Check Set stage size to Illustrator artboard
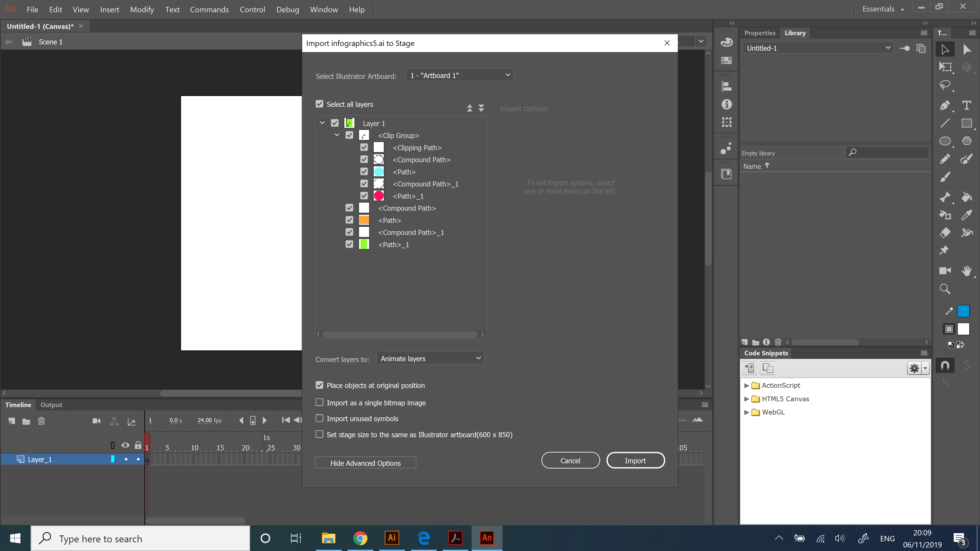The height and width of the screenshot is (551, 980). coord(320,434)
